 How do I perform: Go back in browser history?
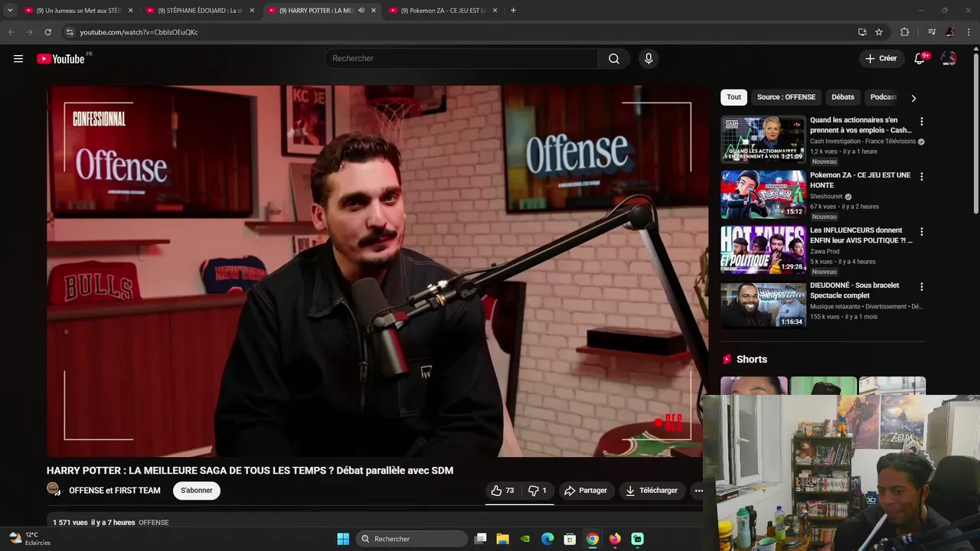(x=11, y=32)
